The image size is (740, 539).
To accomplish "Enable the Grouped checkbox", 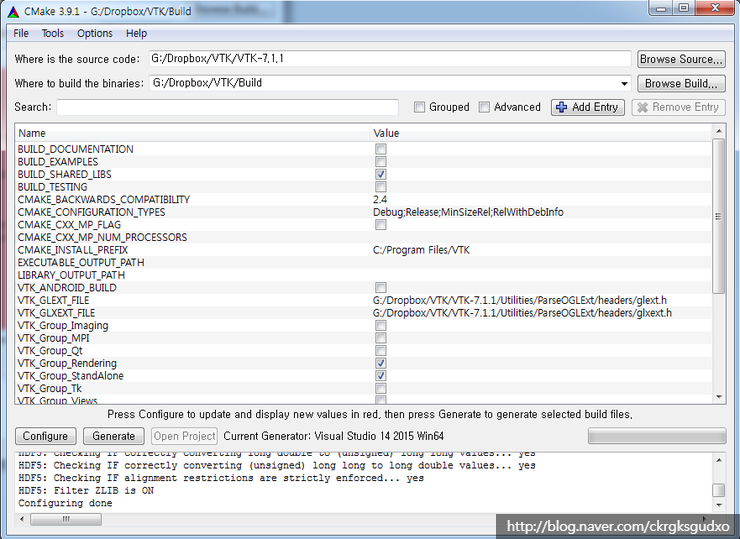I will tap(420, 107).
